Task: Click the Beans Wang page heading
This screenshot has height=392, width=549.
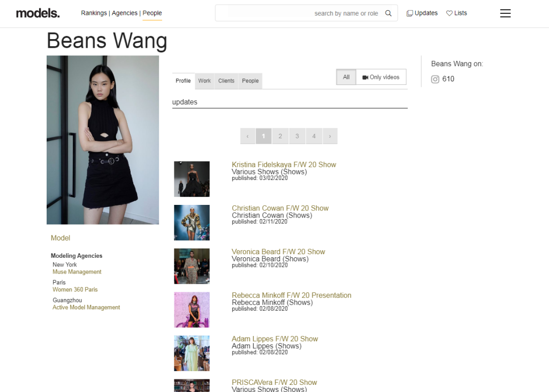Action: pos(107,41)
